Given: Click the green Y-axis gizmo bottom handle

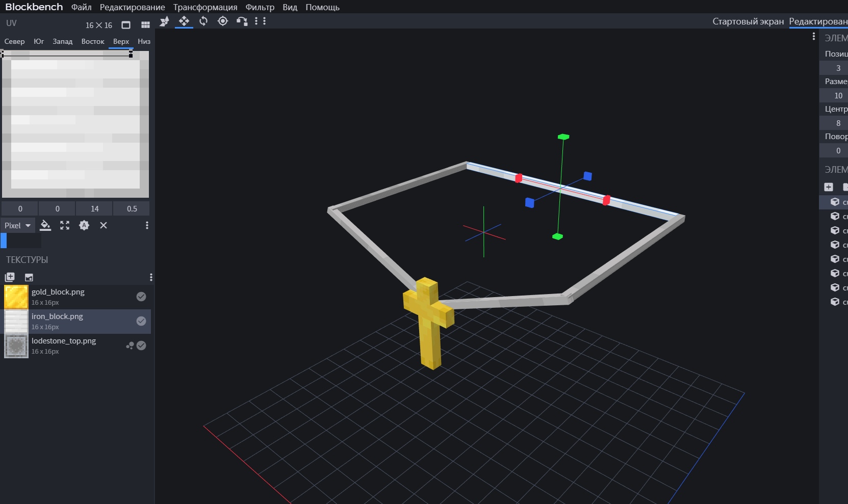Looking at the screenshot, I should pos(557,236).
